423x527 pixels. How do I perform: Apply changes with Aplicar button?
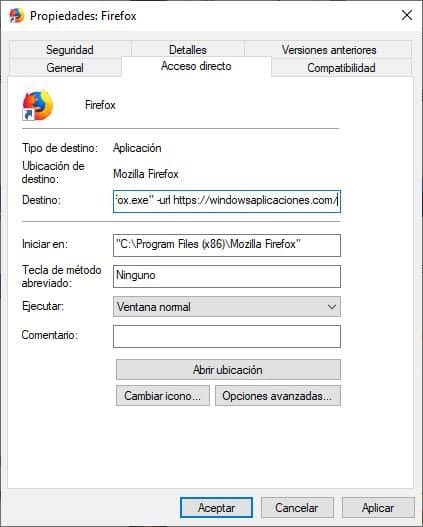click(x=378, y=508)
